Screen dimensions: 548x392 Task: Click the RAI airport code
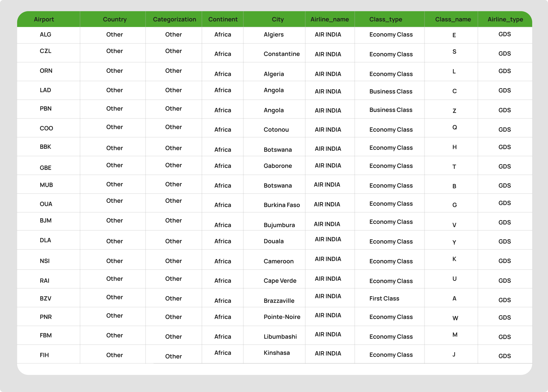click(44, 281)
